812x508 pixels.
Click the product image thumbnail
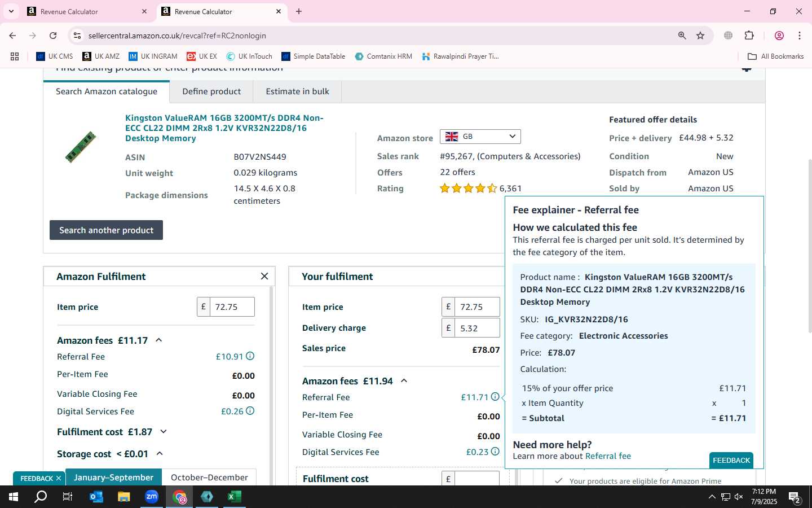(81, 147)
